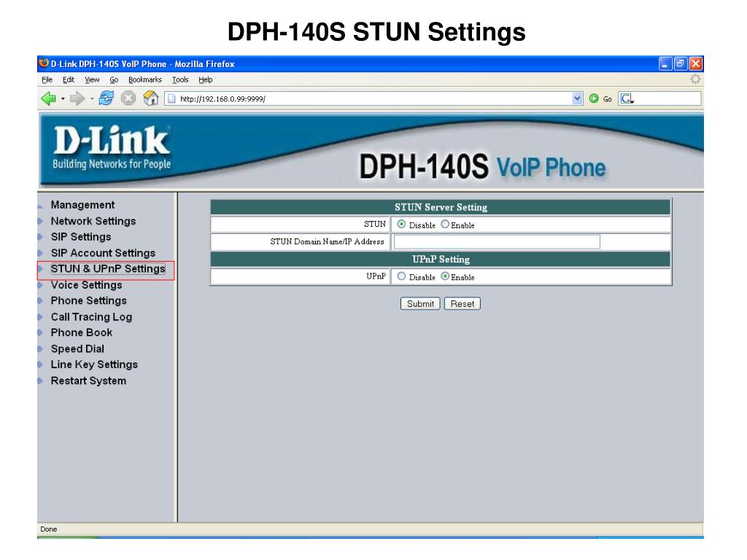This screenshot has height=560, width=747.
Task: Click the Go label beside address bar
Action: click(x=608, y=99)
